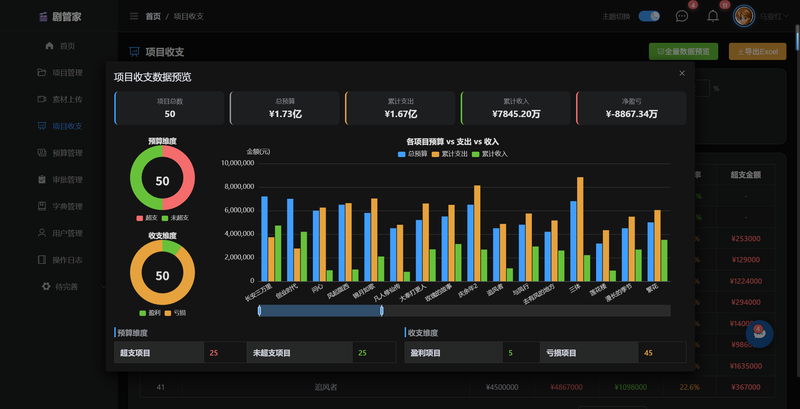Image resolution: width=800 pixels, height=409 pixels.
Task: Toggle 累计支出 legend series visibility
Action: (x=449, y=154)
